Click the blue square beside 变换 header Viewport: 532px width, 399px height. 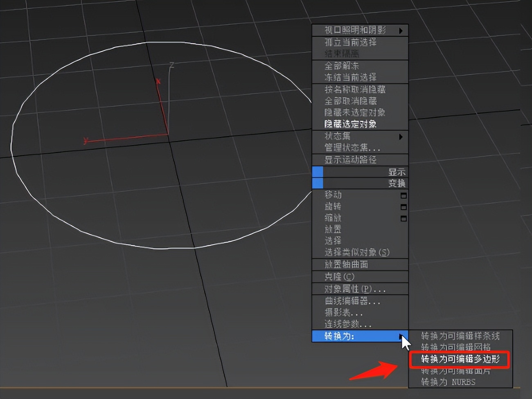(x=318, y=184)
